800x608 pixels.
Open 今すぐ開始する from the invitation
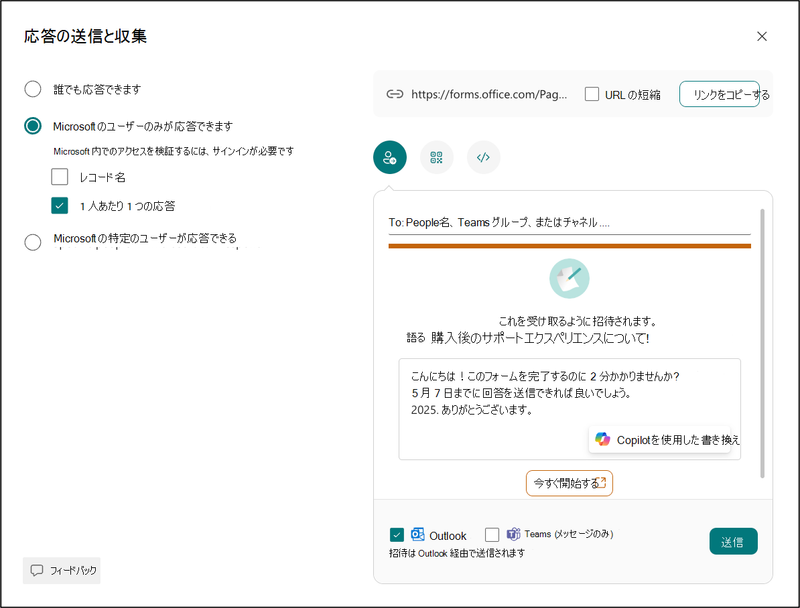tap(569, 483)
